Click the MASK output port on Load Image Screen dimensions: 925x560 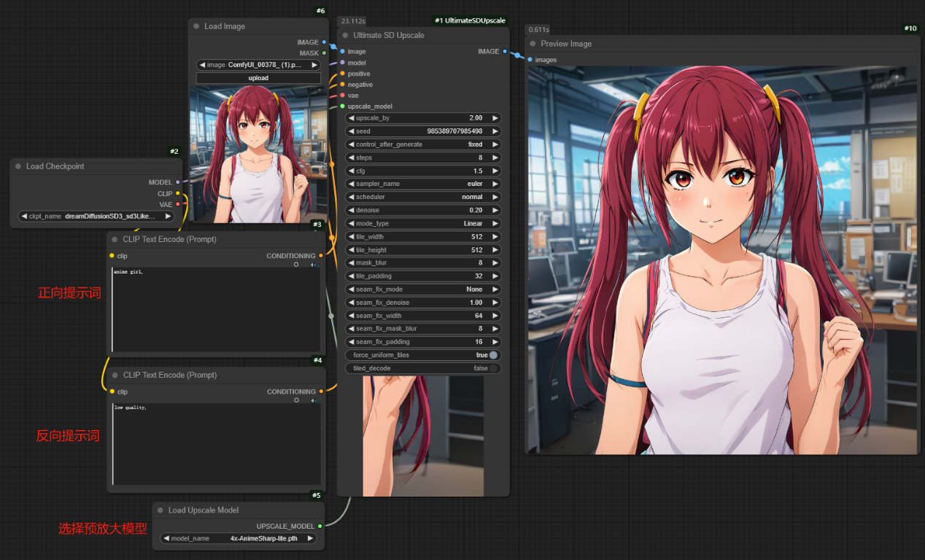pyautogui.click(x=325, y=53)
